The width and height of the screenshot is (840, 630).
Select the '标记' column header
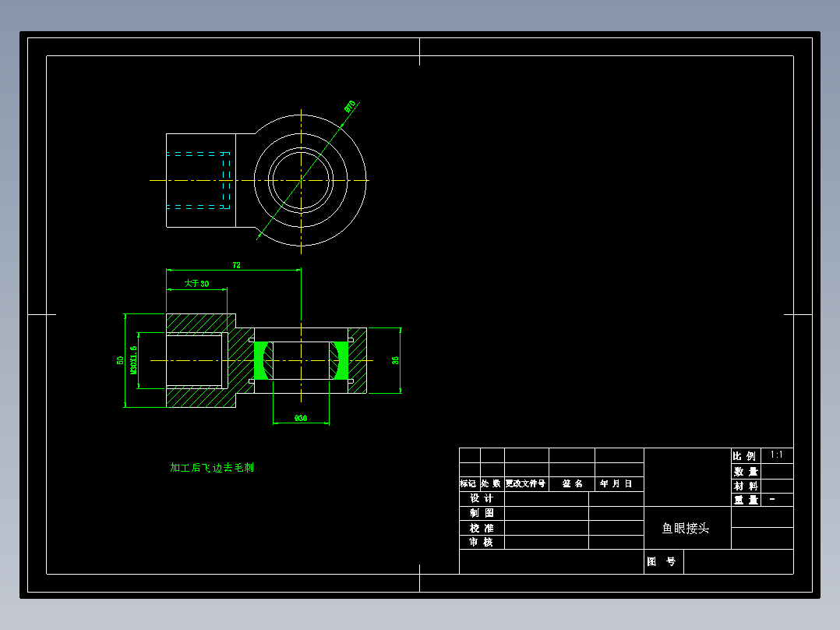468,483
